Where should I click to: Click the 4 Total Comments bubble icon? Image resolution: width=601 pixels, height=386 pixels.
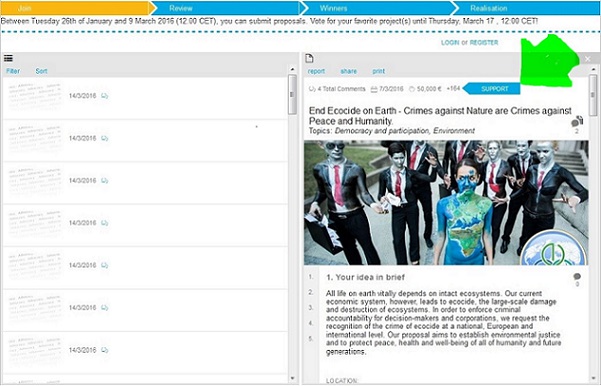pos(312,89)
